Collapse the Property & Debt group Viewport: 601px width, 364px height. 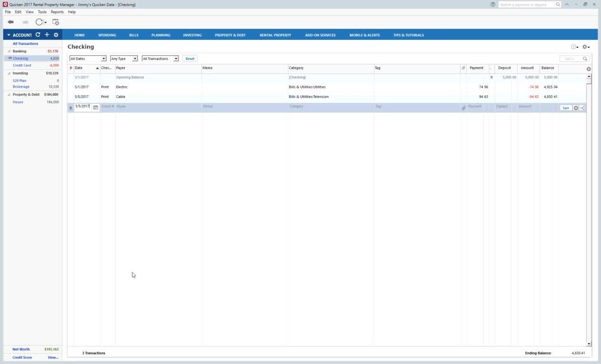pyautogui.click(x=9, y=95)
